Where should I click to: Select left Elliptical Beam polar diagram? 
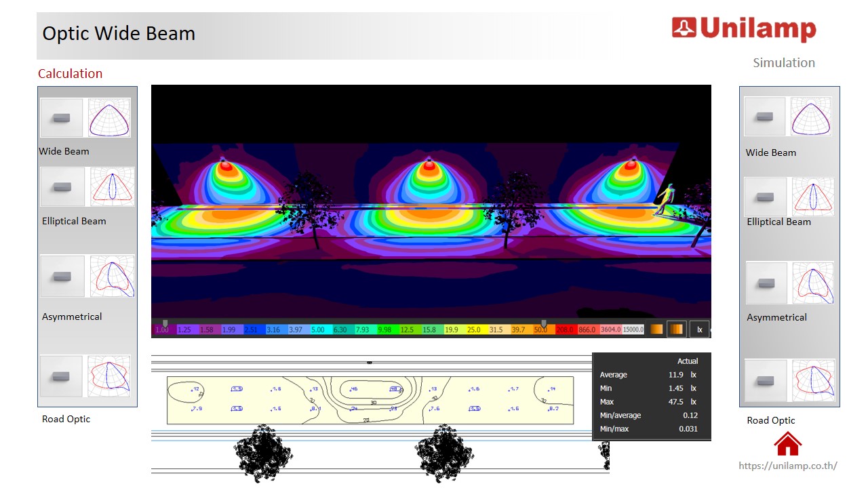pyautogui.click(x=113, y=186)
